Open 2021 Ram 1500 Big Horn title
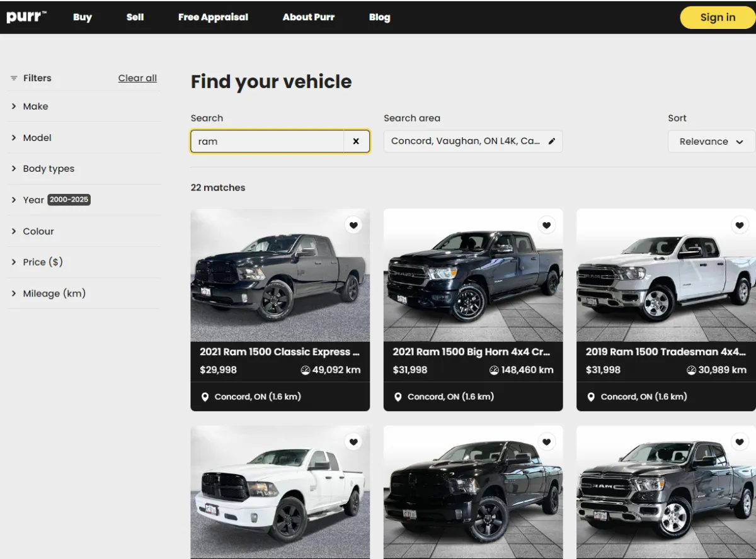Image resolution: width=756 pixels, height=559 pixels. (x=471, y=352)
